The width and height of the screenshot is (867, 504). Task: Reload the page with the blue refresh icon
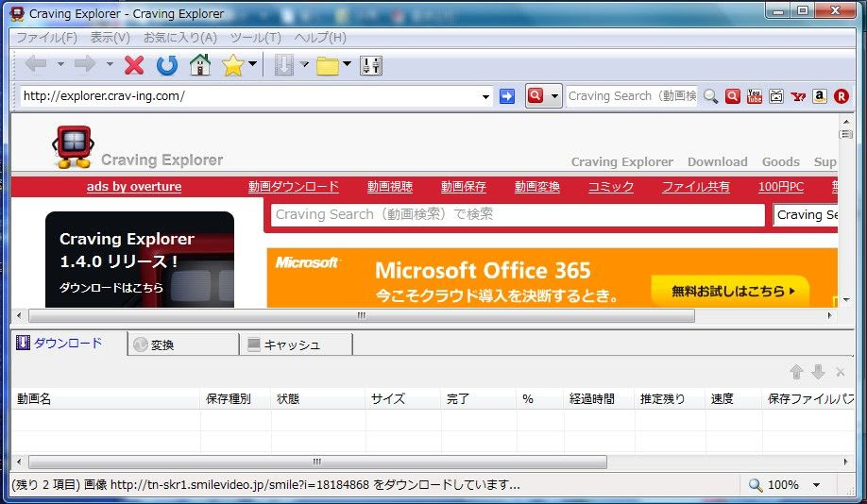[167, 65]
